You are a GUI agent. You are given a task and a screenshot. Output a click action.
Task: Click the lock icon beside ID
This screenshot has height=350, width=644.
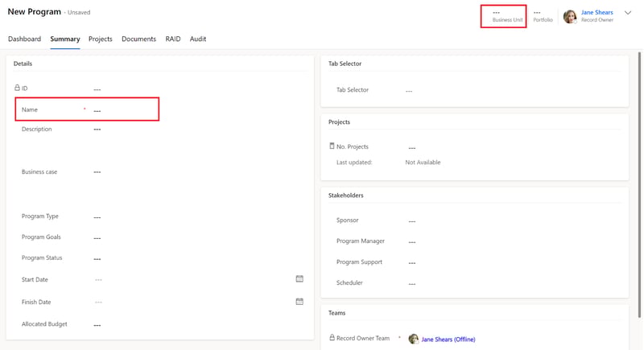(x=17, y=88)
